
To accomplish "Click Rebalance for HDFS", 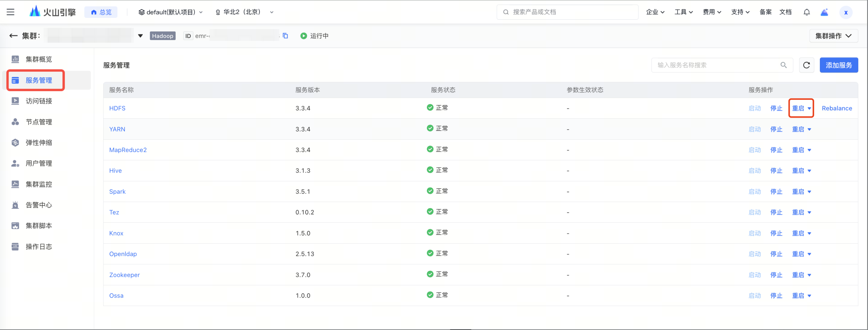I will point(837,108).
